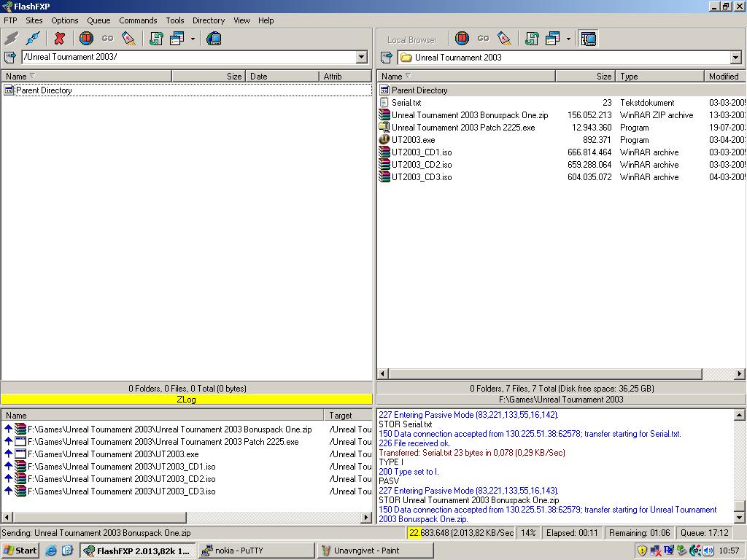Click the Abort stop icon in left toolbar

(86, 39)
